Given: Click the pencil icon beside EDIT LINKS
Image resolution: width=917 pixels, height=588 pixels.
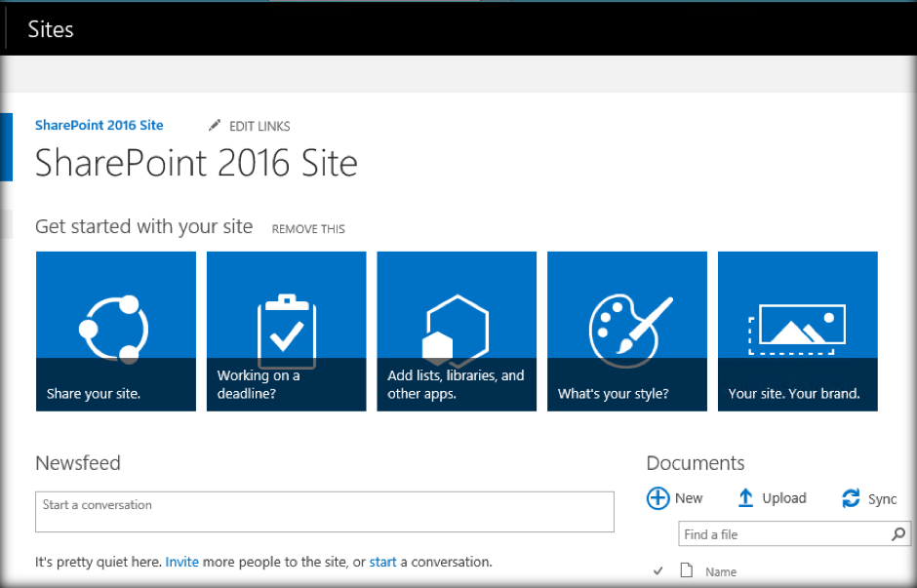Looking at the screenshot, I should 215,125.
